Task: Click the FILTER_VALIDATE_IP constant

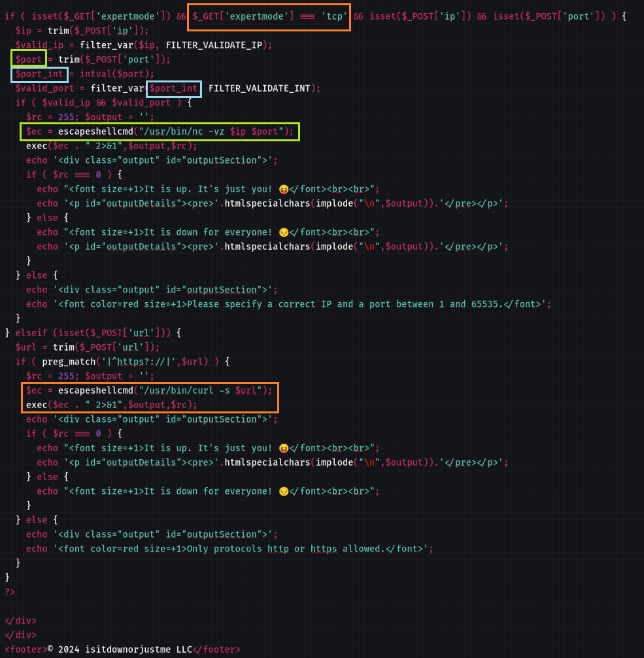Action: coord(214,45)
